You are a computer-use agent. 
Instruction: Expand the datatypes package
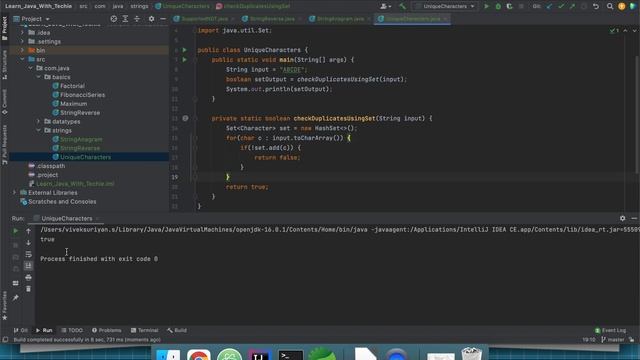click(x=39, y=122)
